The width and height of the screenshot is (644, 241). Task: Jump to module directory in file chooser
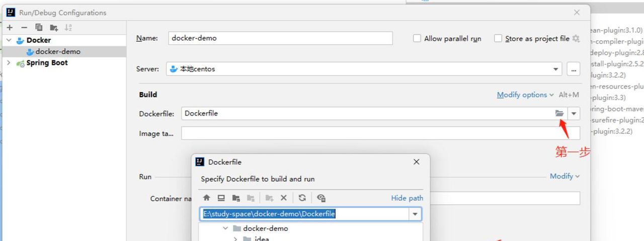[251, 198]
